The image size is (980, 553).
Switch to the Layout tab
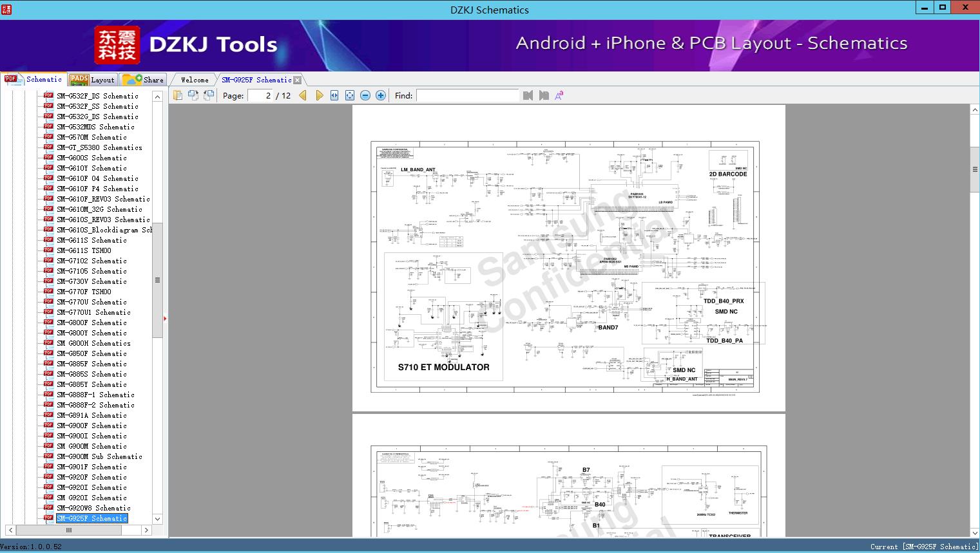pyautogui.click(x=92, y=80)
